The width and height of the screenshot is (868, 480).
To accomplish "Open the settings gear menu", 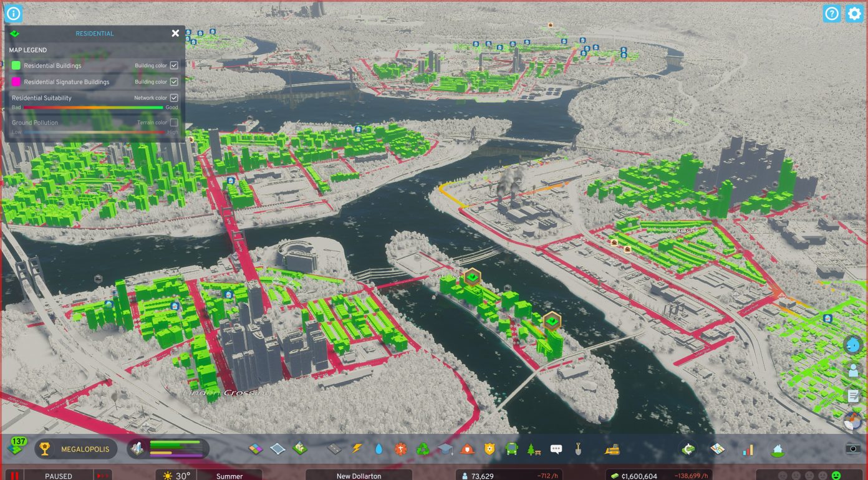I will [854, 14].
